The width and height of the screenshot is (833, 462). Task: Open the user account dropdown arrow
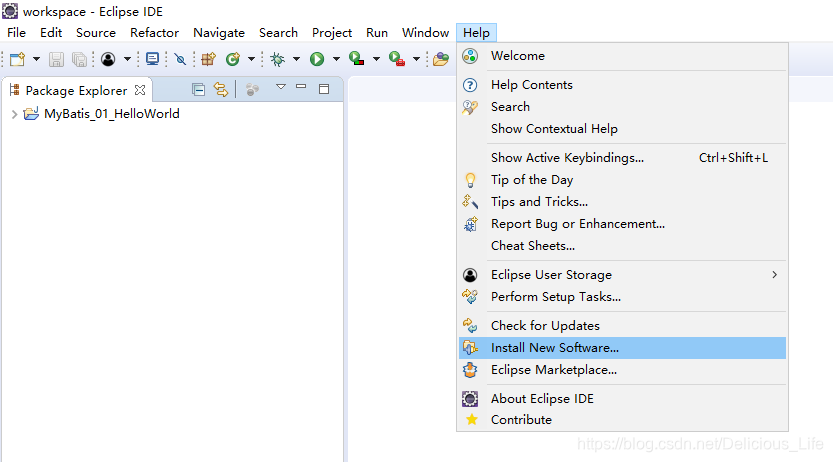tap(127, 59)
